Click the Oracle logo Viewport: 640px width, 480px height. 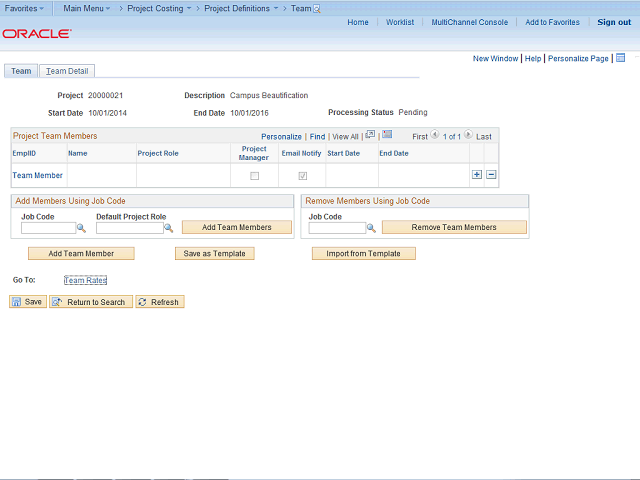click(37, 33)
